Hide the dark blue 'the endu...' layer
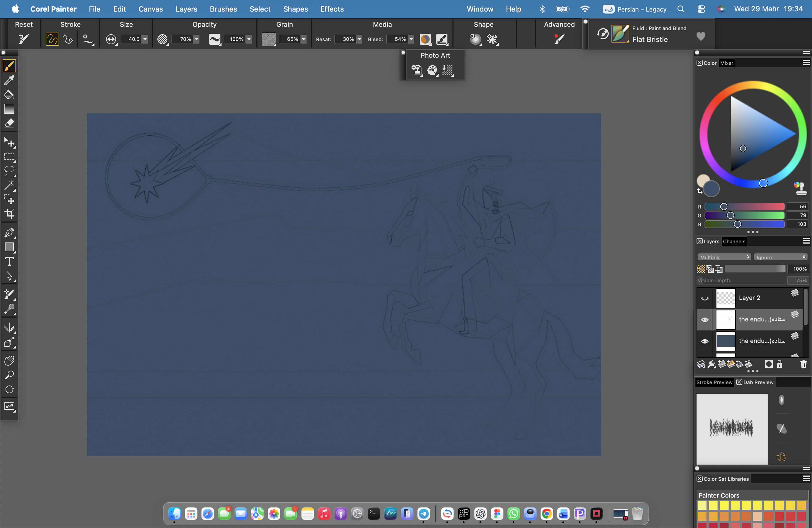The width and height of the screenshot is (812, 528). tap(705, 341)
